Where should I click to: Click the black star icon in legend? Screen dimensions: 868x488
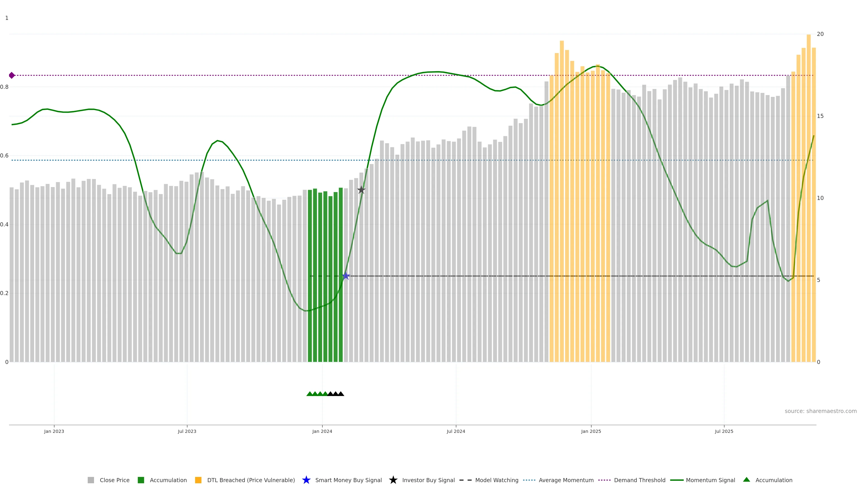click(x=393, y=480)
